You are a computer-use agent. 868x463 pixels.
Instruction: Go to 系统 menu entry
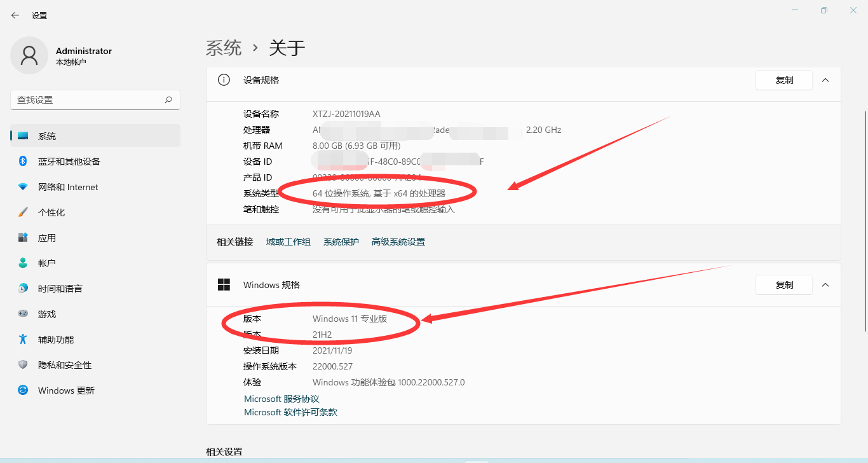(95, 136)
